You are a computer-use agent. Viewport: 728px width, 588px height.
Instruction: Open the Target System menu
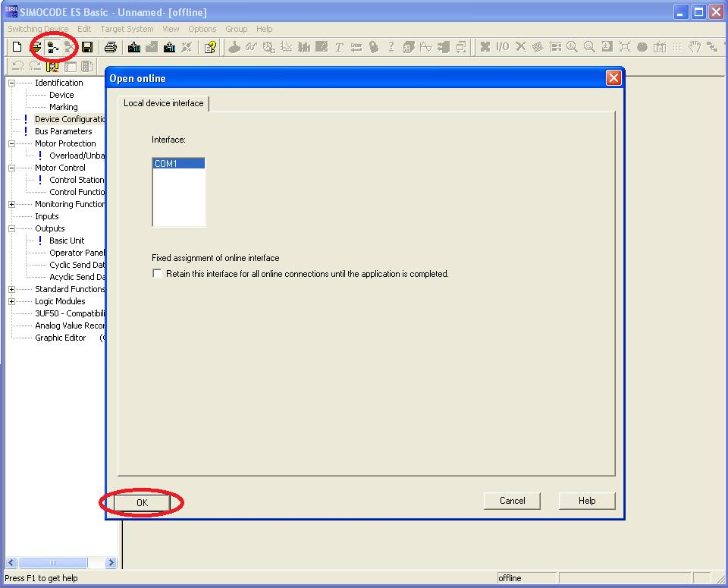127,29
